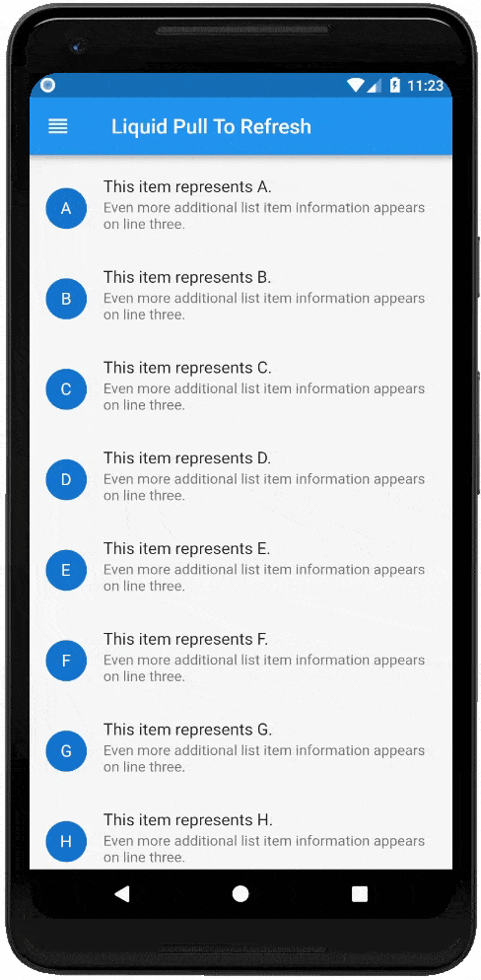Image resolution: width=481 pixels, height=980 pixels.
Task: Tap the battery charging status icon
Action: tap(395, 85)
